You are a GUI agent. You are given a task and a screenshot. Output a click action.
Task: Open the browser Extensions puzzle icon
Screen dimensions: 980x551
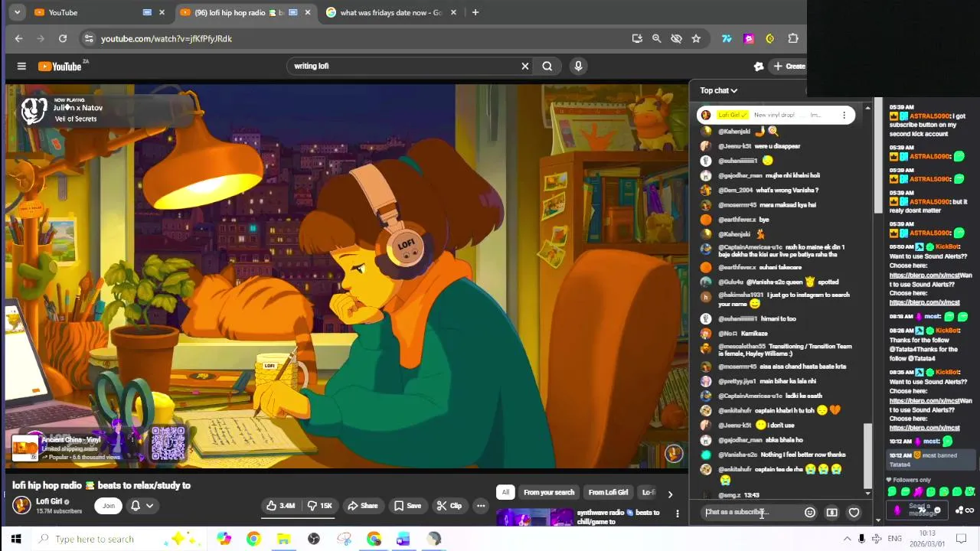click(x=793, y=38)
